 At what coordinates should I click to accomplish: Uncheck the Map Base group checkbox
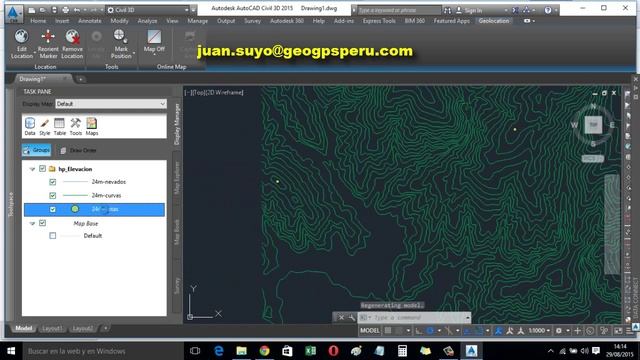click(x=42, y=223)
